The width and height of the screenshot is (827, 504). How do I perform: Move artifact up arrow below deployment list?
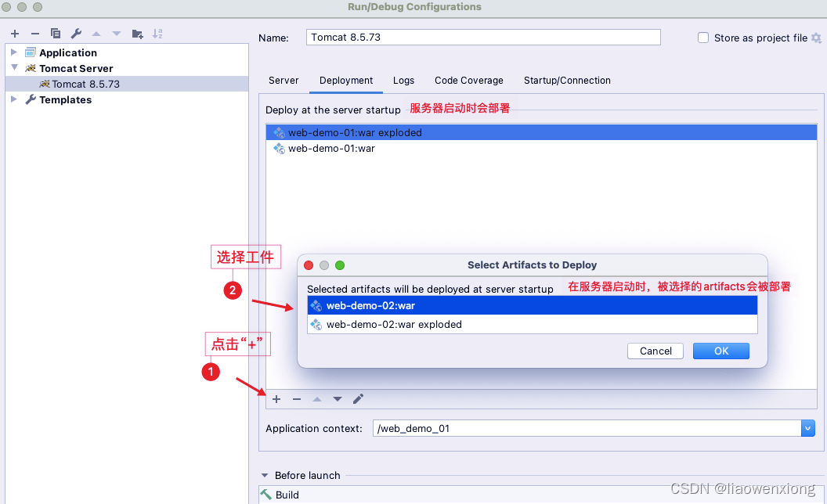(317, 399)
